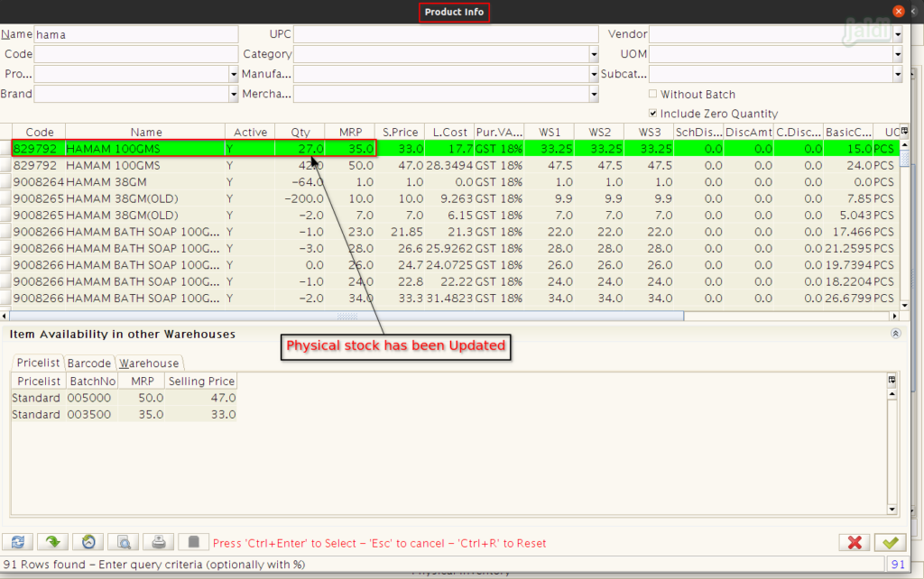This screenshot has height=579, width=924.
Task: Click the left arrow of horizontal scrollbar
Action: point(5,317)
